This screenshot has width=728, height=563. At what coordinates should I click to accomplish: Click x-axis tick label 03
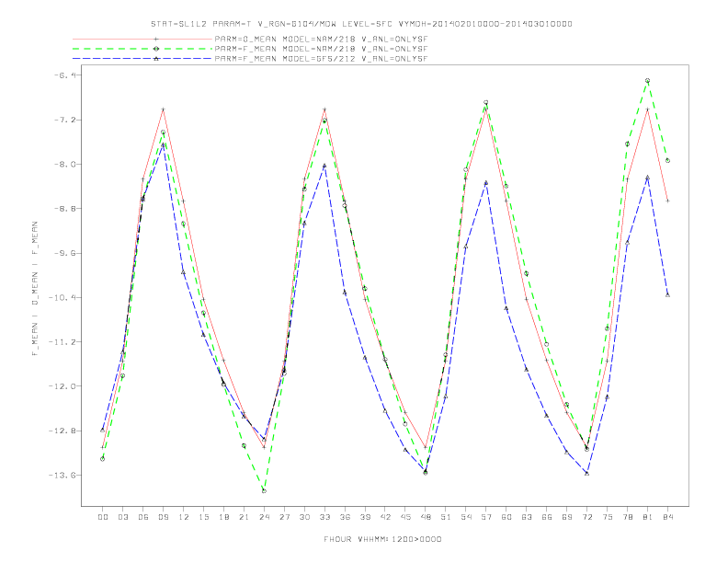[122, 517]
